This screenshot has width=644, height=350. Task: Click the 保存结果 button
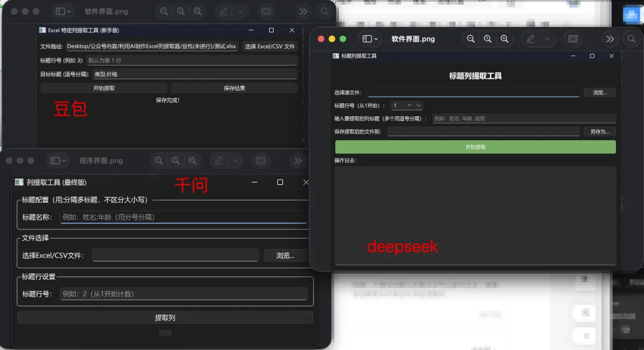234,88
